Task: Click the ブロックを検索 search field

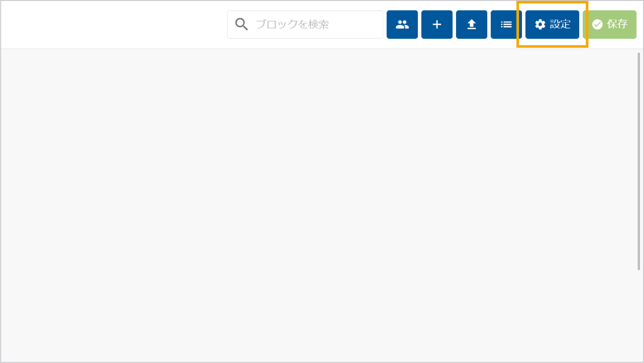Action: coord(305,25)
